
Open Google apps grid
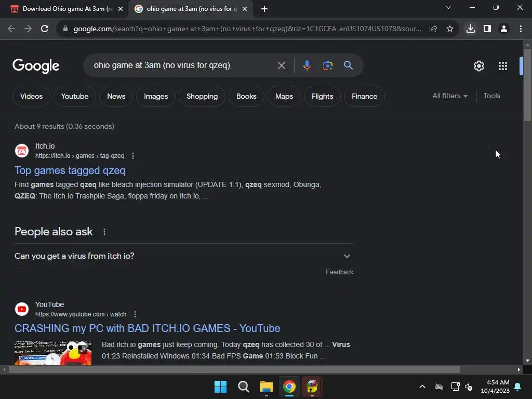(503, 66)
